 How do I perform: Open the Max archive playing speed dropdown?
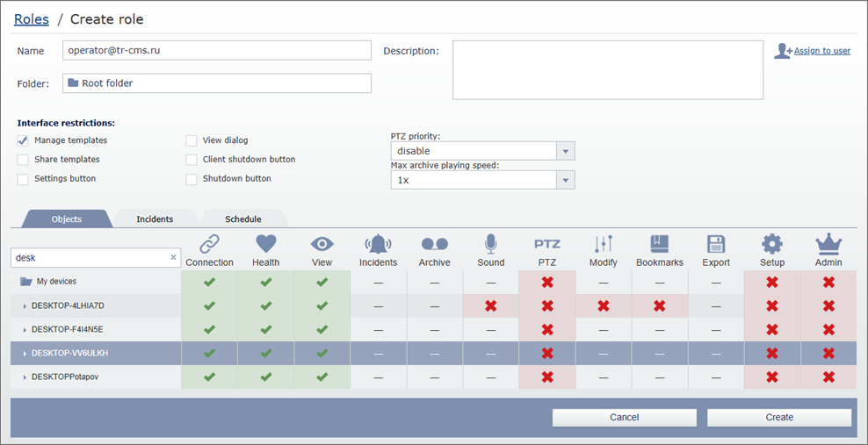coord(567,180)
